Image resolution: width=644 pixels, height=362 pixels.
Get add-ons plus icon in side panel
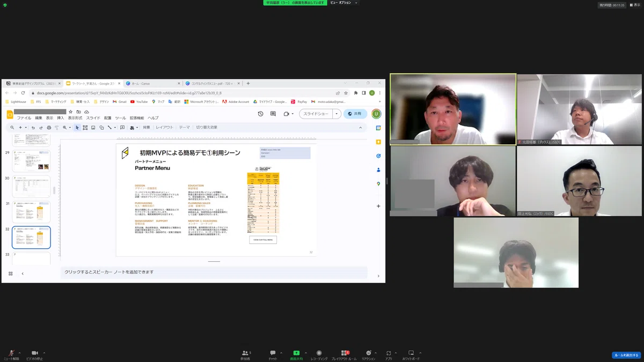pyautogui.click(x=378, y=206)
